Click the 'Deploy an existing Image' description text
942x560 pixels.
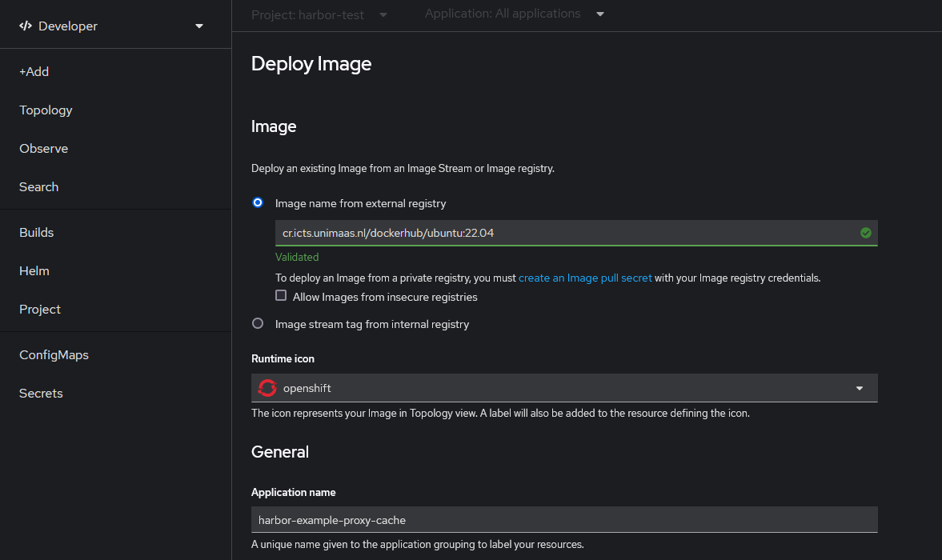[403, 168]
